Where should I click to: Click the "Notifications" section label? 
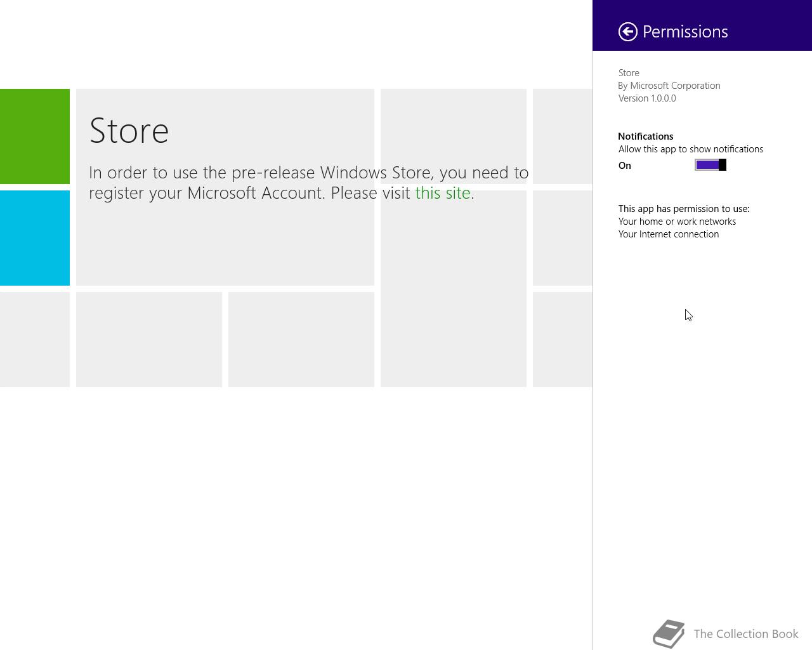(x=646, y=136)
